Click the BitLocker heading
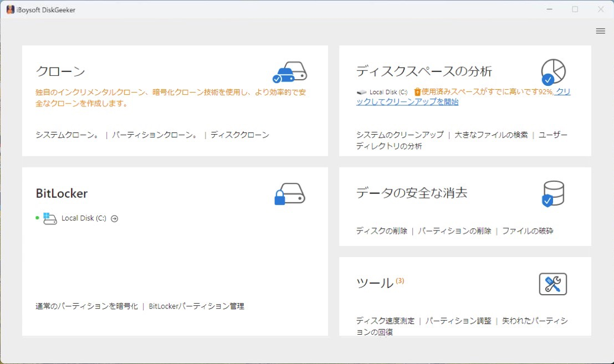Viewport: 614px width, 364px height. [62, 193]
